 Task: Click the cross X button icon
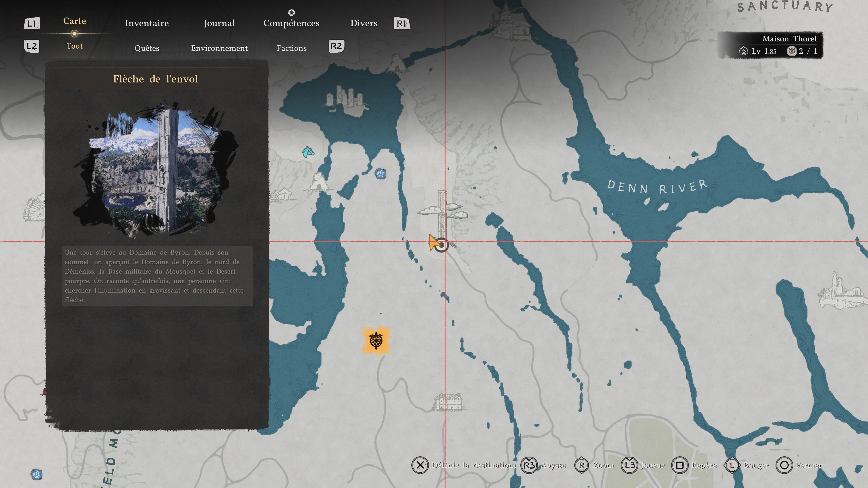tap(420, 465)
